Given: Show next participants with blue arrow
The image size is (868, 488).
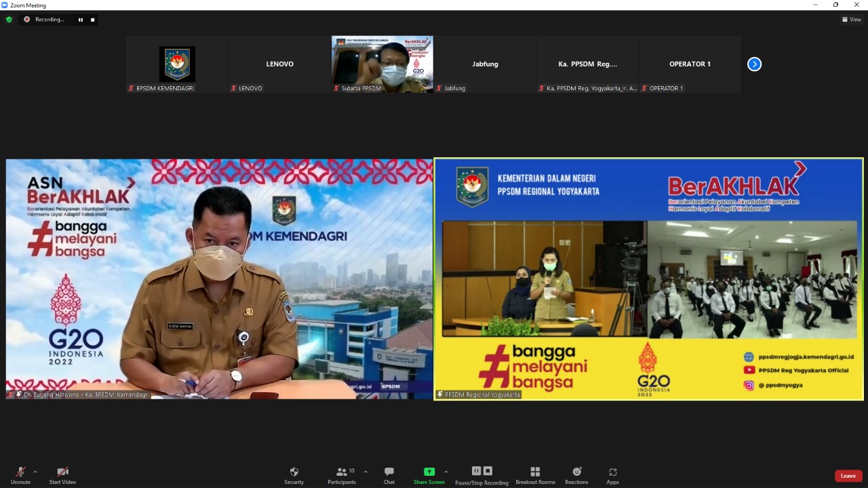Looking at the screenshot, I should click(754, 64).
